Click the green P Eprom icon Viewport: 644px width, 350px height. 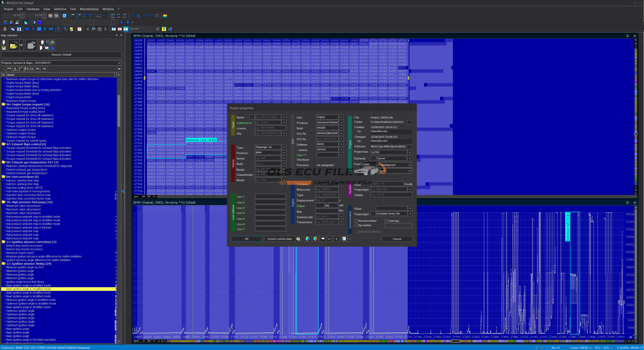coord(126,29)
